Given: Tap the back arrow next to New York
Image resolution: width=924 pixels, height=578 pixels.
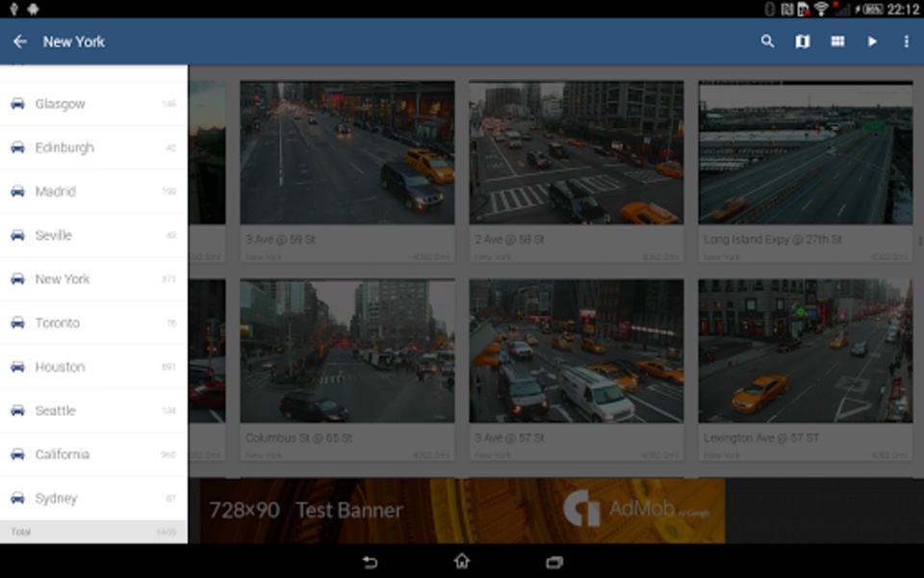Looking at the screenshot, I should [x=20, y=41].
